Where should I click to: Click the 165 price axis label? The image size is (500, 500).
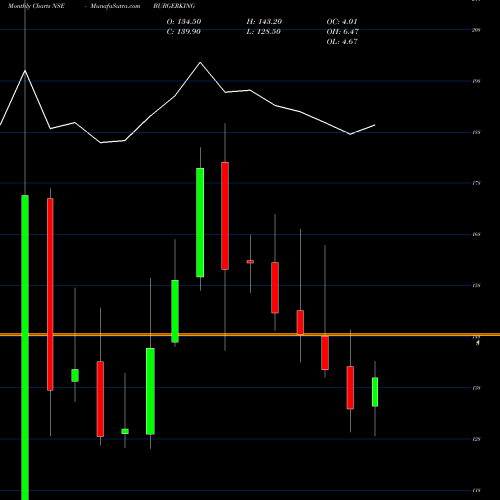(476, 234)
